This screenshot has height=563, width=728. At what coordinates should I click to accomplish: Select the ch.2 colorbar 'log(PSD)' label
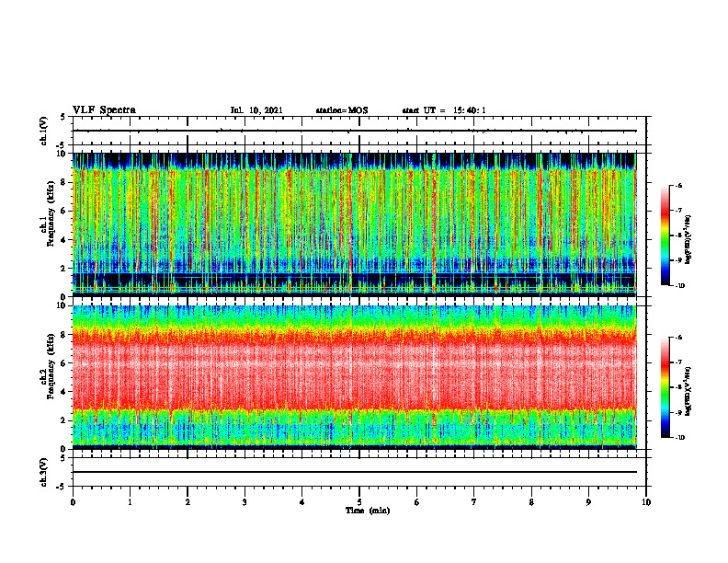click(x=688, y=390)
